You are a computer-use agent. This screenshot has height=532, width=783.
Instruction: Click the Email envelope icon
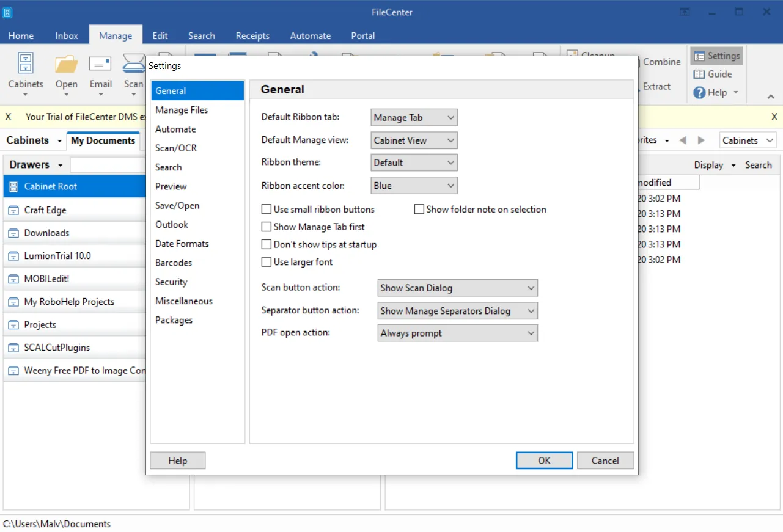(100, 64)
